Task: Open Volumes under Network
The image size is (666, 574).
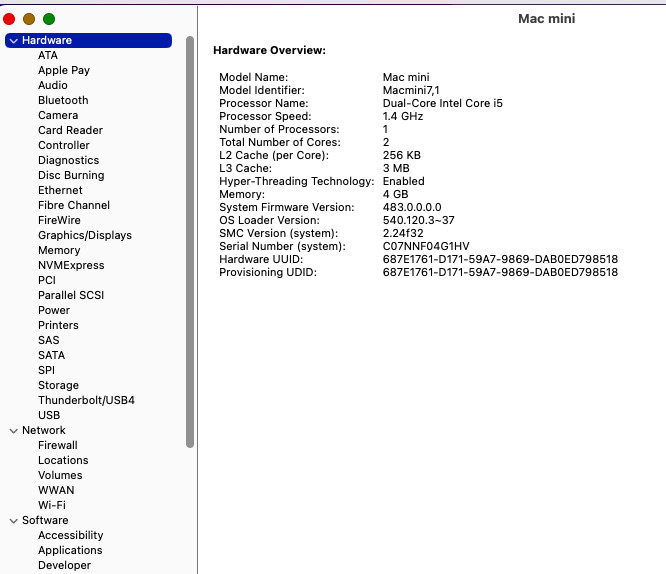Action: tap(60, 475)
